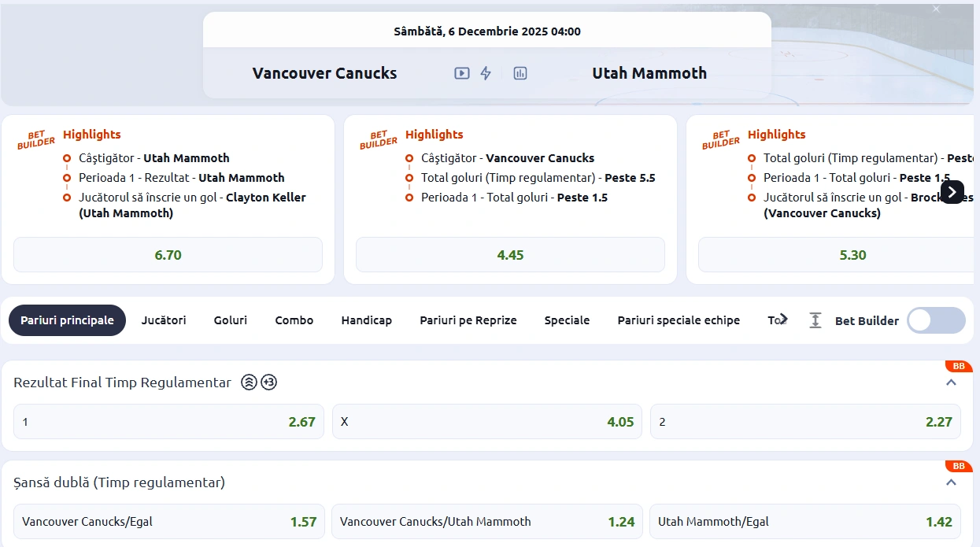The image size is (980, 547).
Task: Select the Pariuri pe Reprize tab
Action: tap(468, 320)
